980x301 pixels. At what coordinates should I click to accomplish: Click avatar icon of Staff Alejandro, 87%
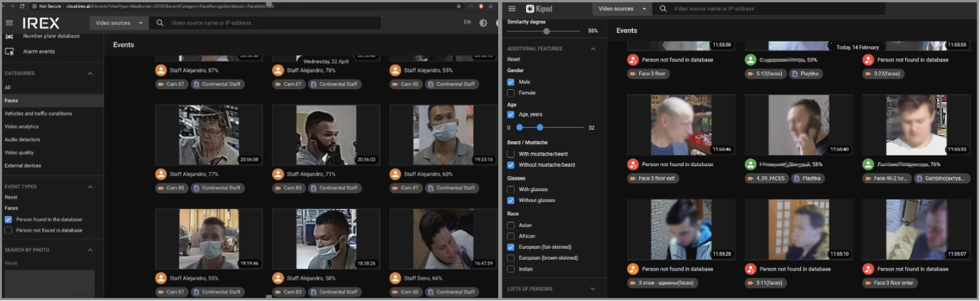coord(160,70)
